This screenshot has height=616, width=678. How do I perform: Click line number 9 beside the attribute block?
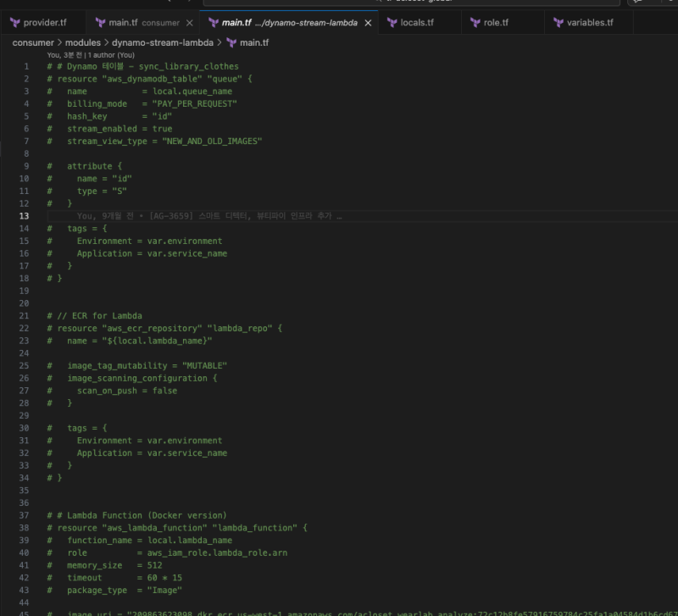tap(26, 166)
